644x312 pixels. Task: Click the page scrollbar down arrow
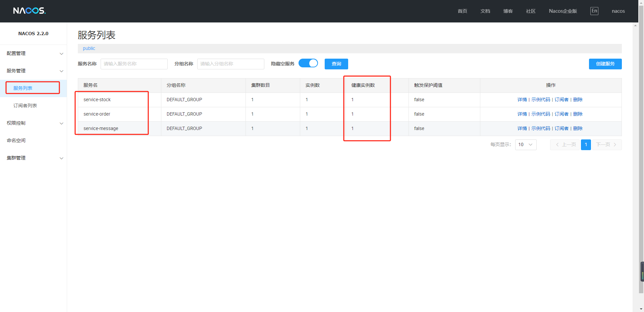pos(641,309)
